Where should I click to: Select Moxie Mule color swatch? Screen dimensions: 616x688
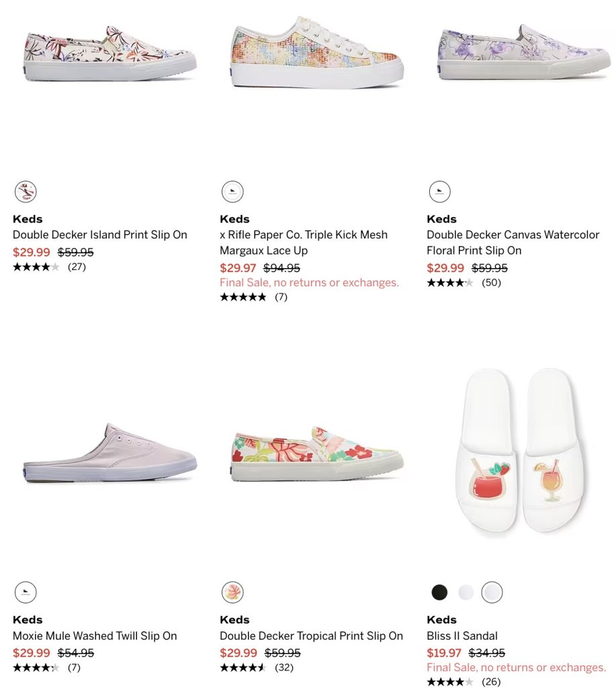[x=26, y=593]
